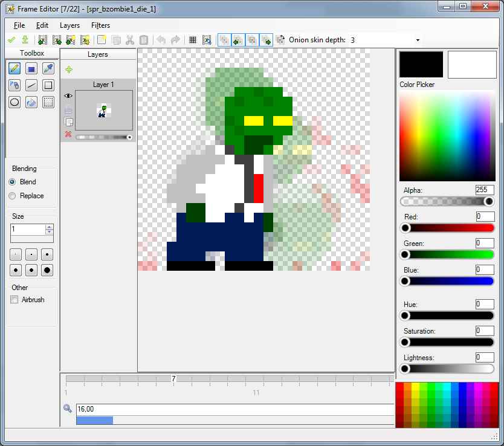Add a new layer with the plus icon
Image resolution: width=504 pixels, height=446 pixels.
coord(69,69)
